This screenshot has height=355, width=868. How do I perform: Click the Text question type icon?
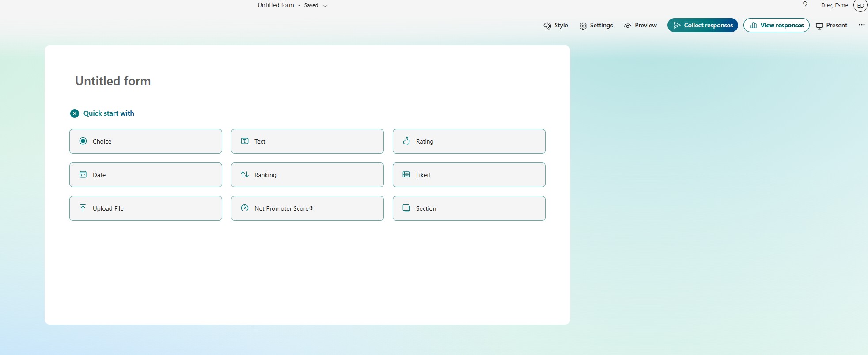[244, 141]
